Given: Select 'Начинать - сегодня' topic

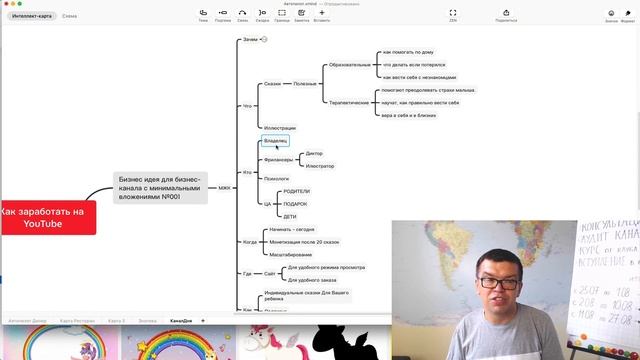Looking at the screenshot, I should click(x=291, y=229).
